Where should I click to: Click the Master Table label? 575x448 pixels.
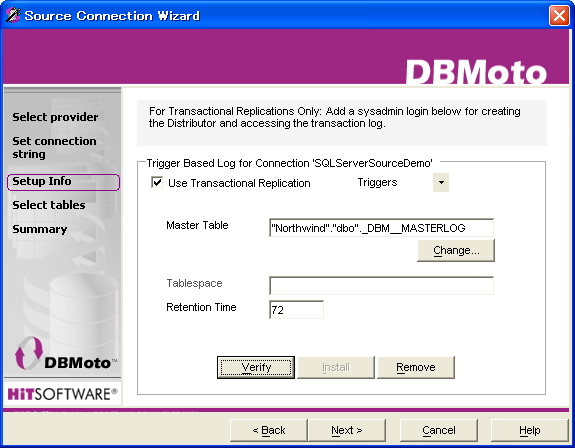[x=197, y=225]
